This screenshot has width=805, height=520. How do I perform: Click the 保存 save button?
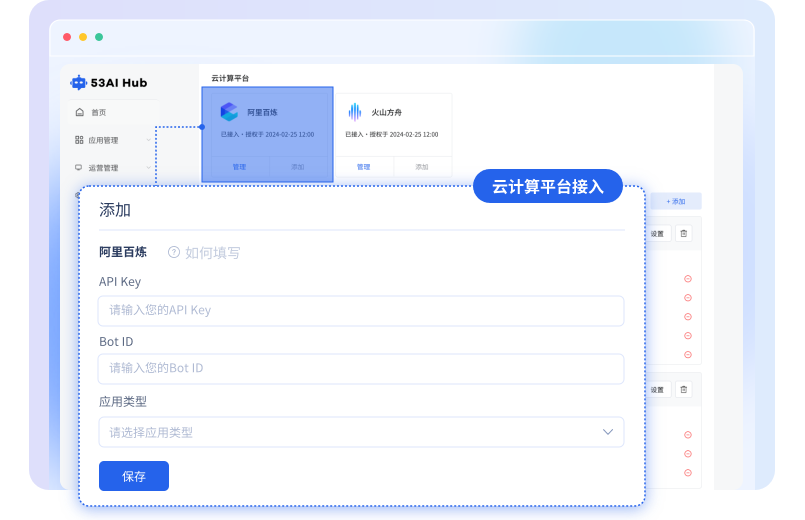[134, 476]
